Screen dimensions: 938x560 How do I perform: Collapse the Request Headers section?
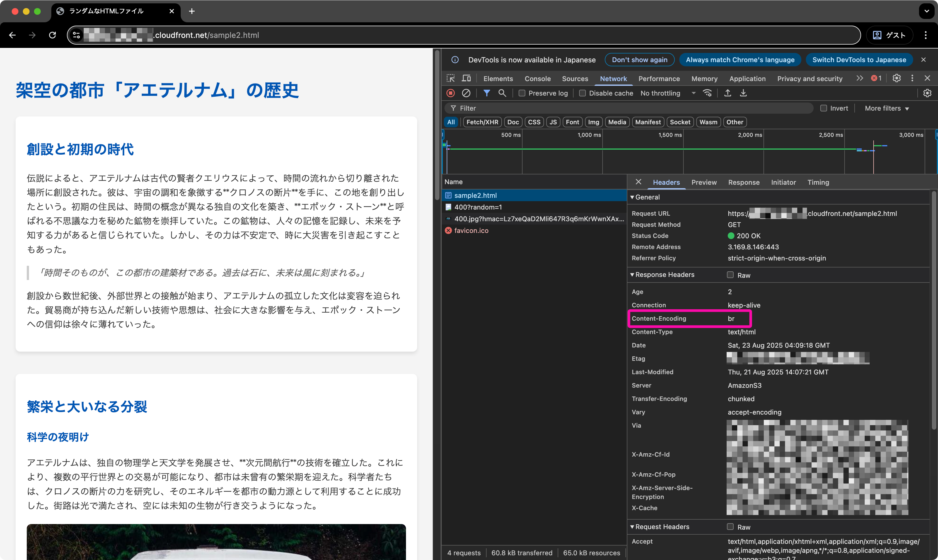[660, 526]
